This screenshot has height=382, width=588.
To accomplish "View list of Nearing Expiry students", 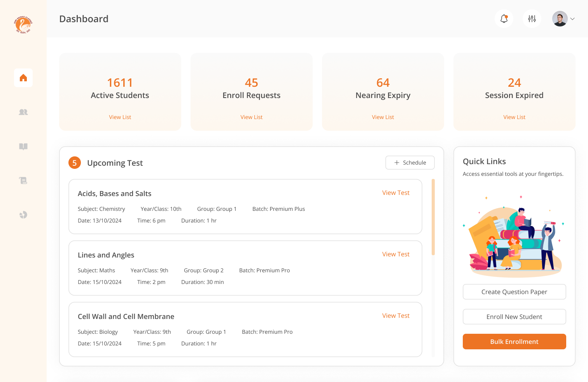I will click(383, 117).
